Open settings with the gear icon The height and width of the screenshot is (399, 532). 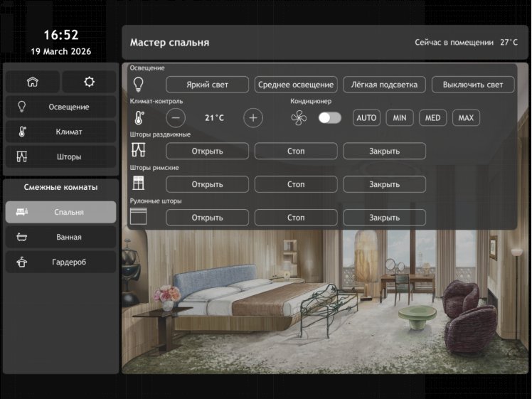point(89,82)
